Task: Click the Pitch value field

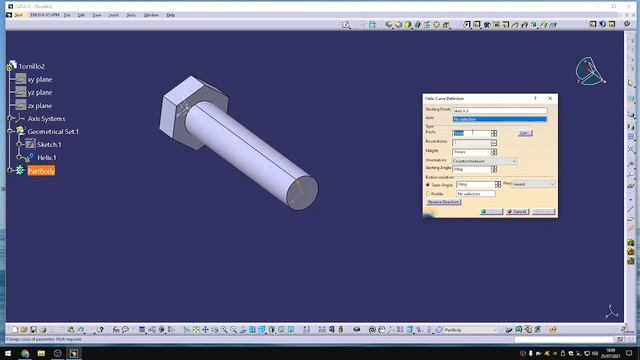Action: pyautogui.click(x=471, y=133)
